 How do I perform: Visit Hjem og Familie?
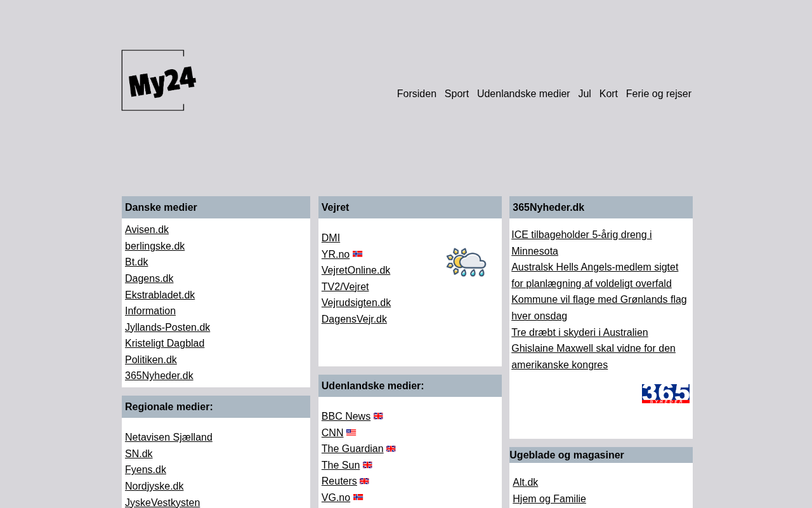click(549, 498)
